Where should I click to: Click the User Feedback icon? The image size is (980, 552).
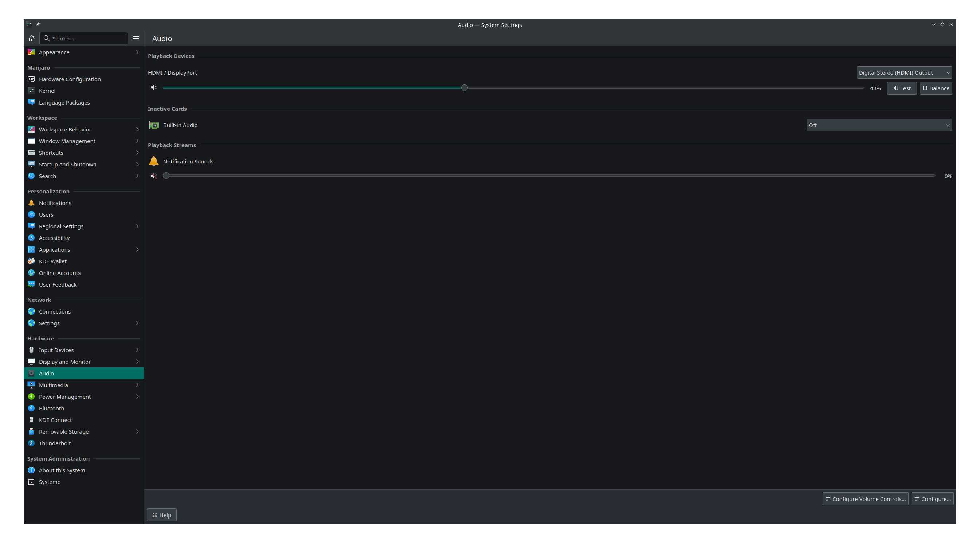tap(31, 285)
